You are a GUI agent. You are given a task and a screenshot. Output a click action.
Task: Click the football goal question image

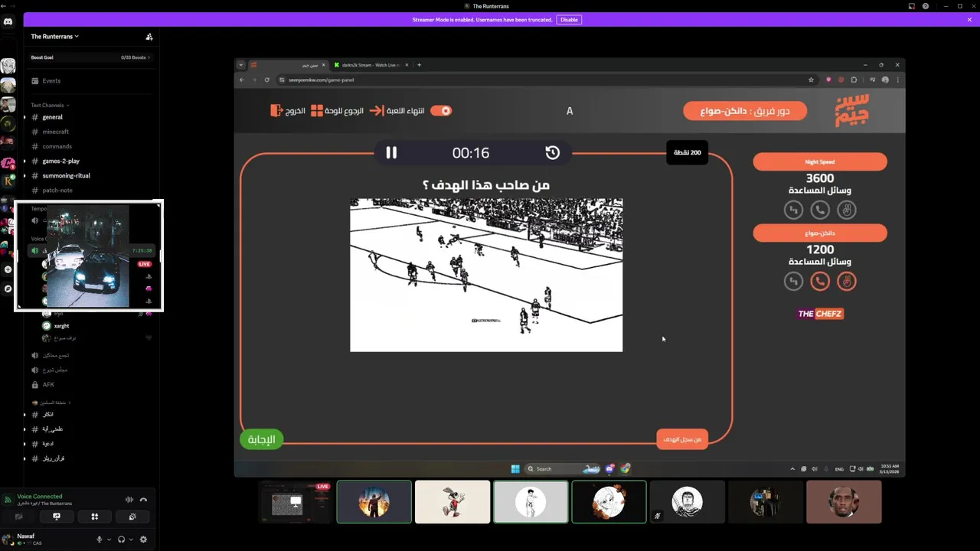pyautogui.click(x=486, y=275)
